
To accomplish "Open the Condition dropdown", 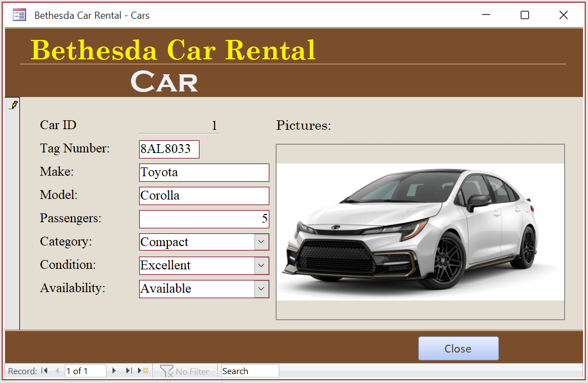I will [262, 265].
